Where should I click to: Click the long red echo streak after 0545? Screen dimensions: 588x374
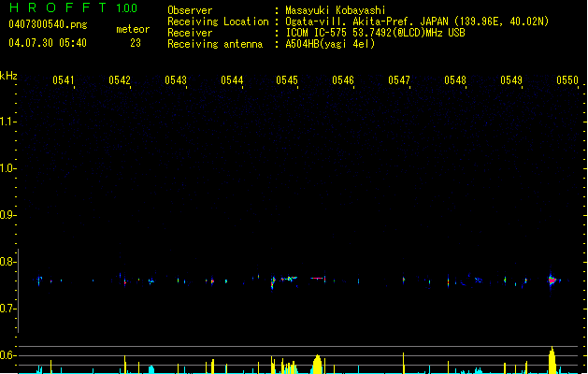tap(317, 279)
